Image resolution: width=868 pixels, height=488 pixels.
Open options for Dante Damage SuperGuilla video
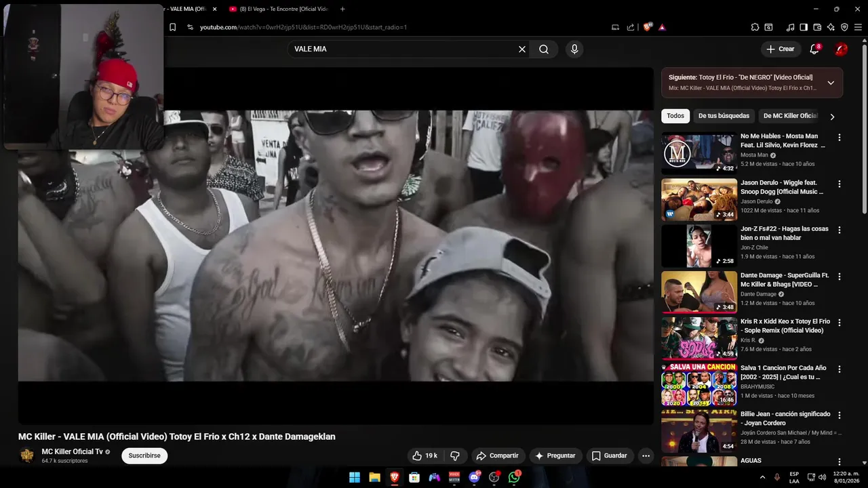pos(840,277)
